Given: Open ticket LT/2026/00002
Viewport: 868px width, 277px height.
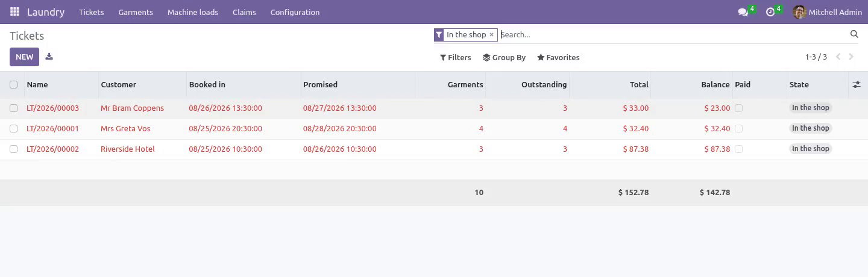Looking at the screenshot, I should pos(52,149).
